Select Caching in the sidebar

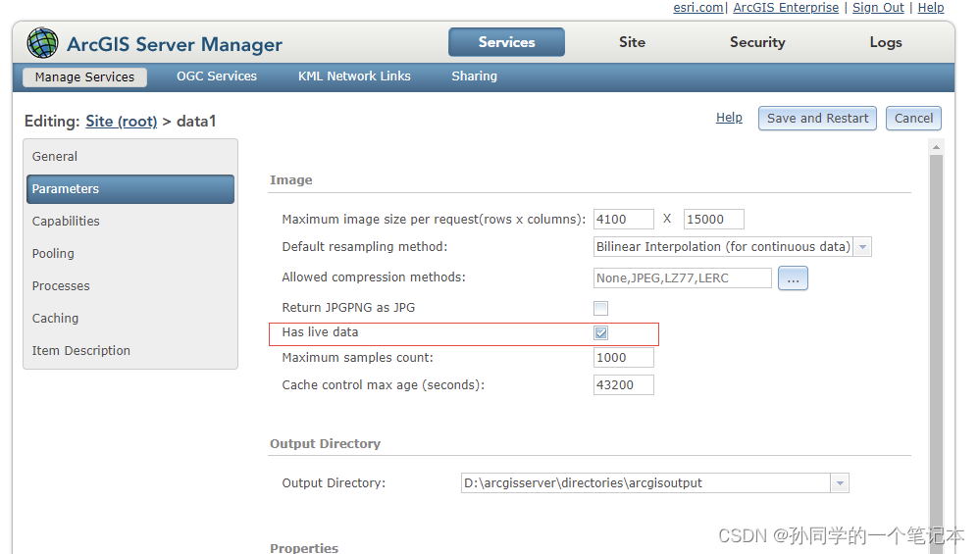pos(130,319)
